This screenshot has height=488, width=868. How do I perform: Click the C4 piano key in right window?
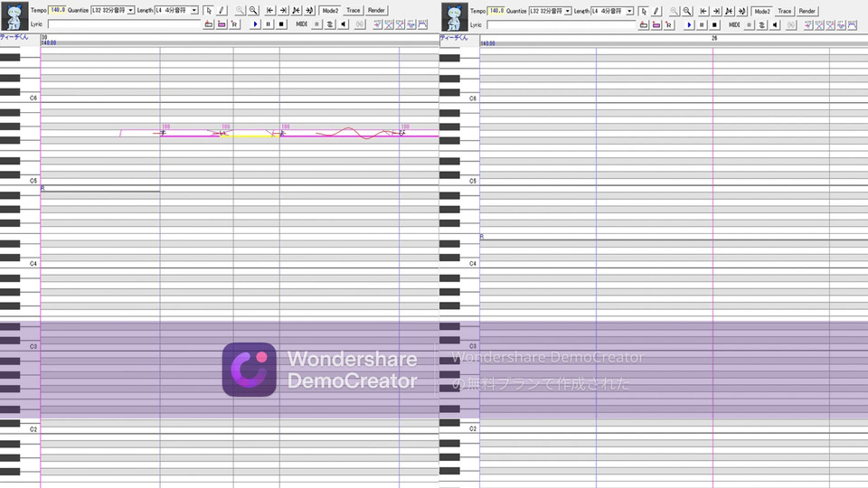[x=459, y=265]
